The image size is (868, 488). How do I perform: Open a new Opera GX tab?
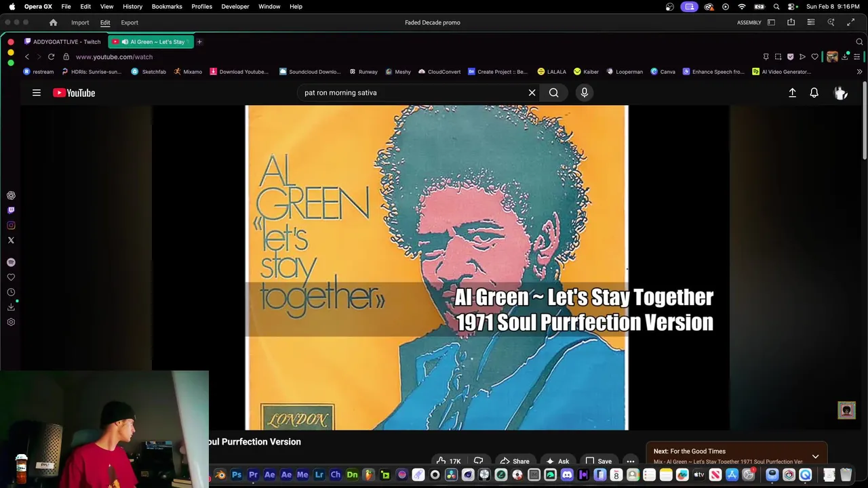[x=199, y=41]
